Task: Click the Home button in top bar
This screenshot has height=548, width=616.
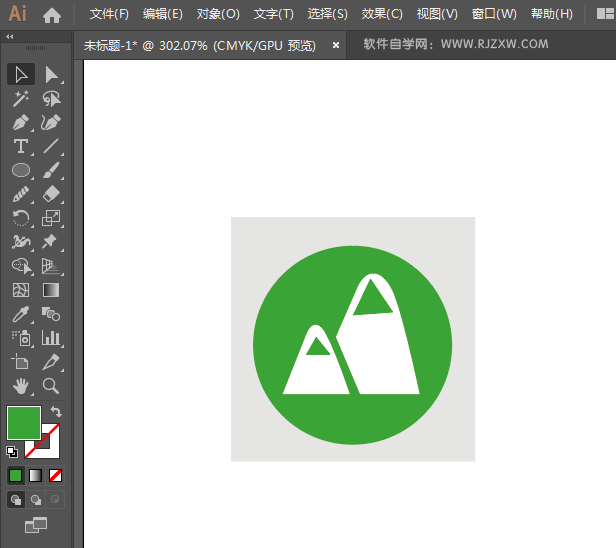Action: click(52, 15)
